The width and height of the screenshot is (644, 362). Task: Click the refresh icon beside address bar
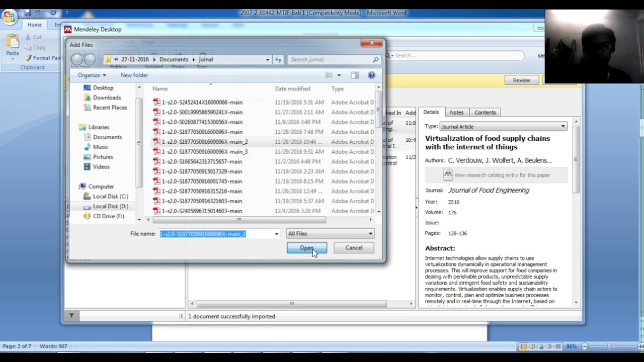[278, 59]
